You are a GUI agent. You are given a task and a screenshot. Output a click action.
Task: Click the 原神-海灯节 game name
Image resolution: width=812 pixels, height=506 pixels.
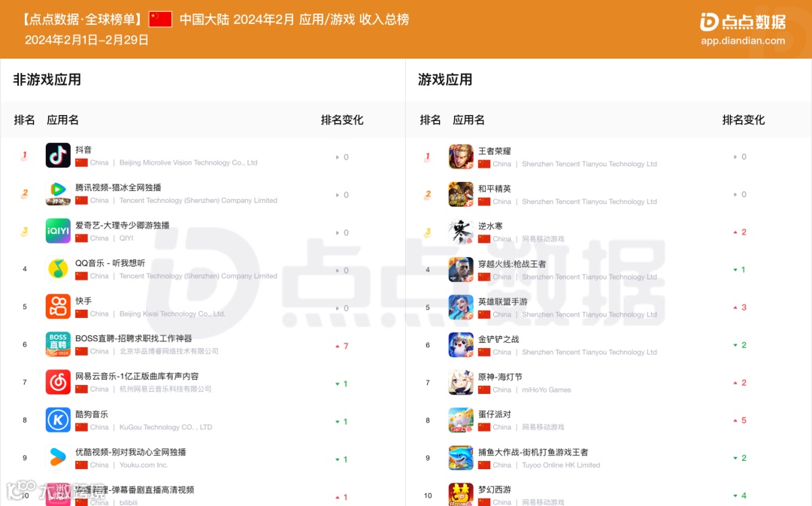[500, 377]
